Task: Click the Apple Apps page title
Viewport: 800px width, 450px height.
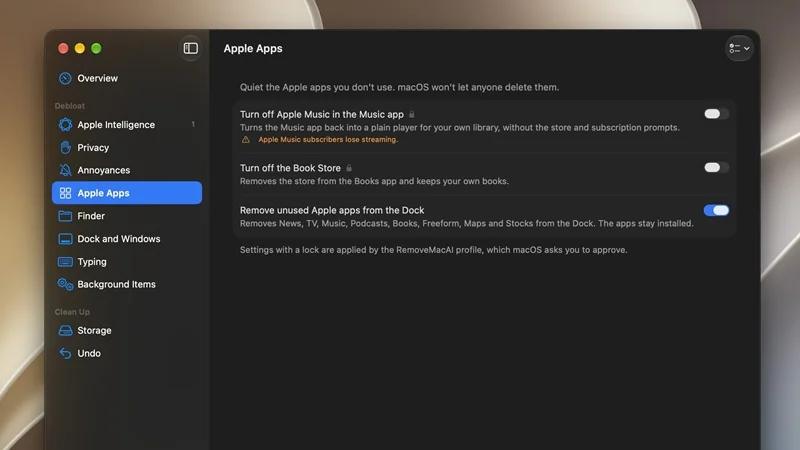Action: point(253,48)
